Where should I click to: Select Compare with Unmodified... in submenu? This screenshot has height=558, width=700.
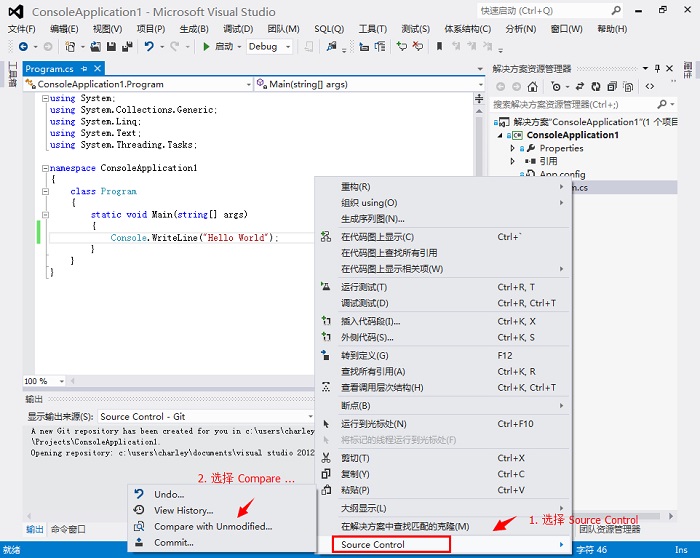click(x=222, y=526)
